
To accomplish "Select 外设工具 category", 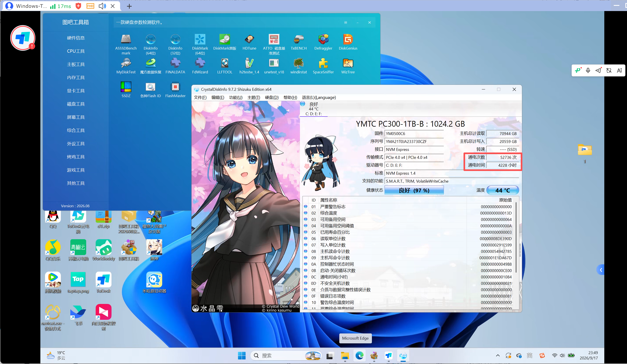I will [x=76, y=143].
